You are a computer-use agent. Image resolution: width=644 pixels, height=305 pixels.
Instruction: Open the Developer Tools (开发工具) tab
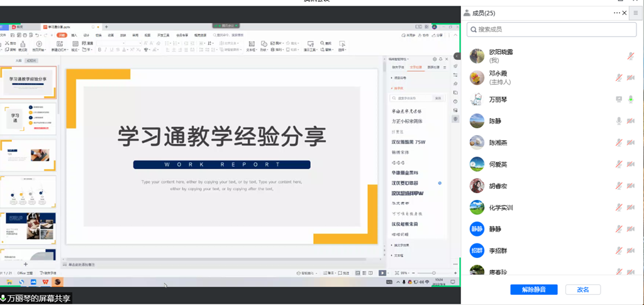click(x=164, y=35)
